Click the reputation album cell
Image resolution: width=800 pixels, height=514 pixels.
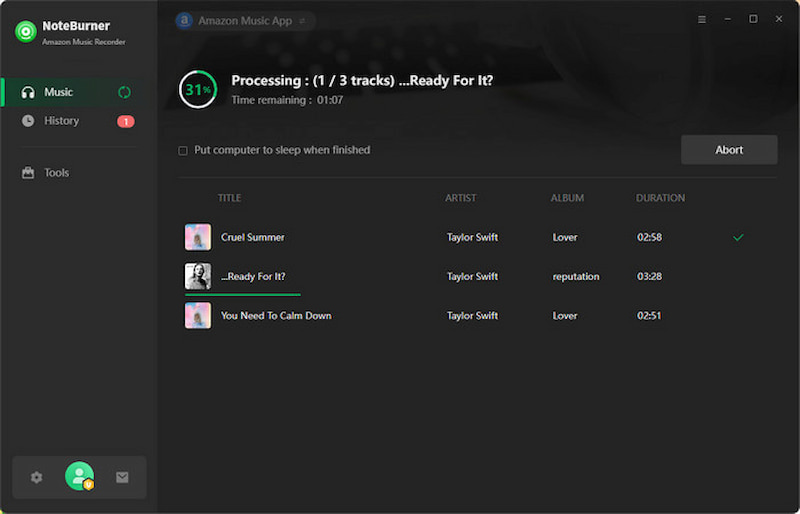click(576, 277)
